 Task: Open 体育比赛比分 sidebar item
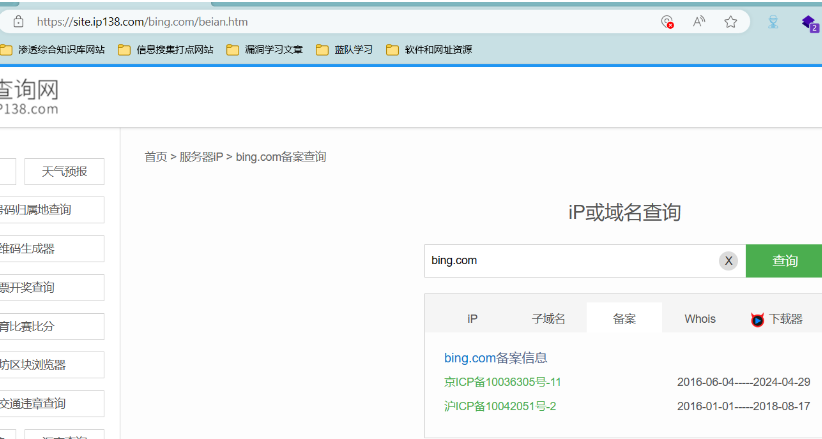(52, 326)
